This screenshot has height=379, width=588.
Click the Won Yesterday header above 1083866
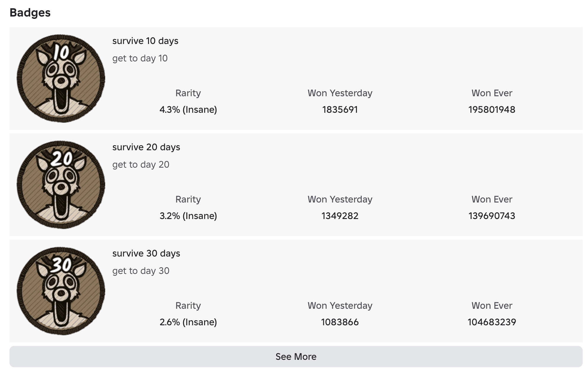click(340, 306)
